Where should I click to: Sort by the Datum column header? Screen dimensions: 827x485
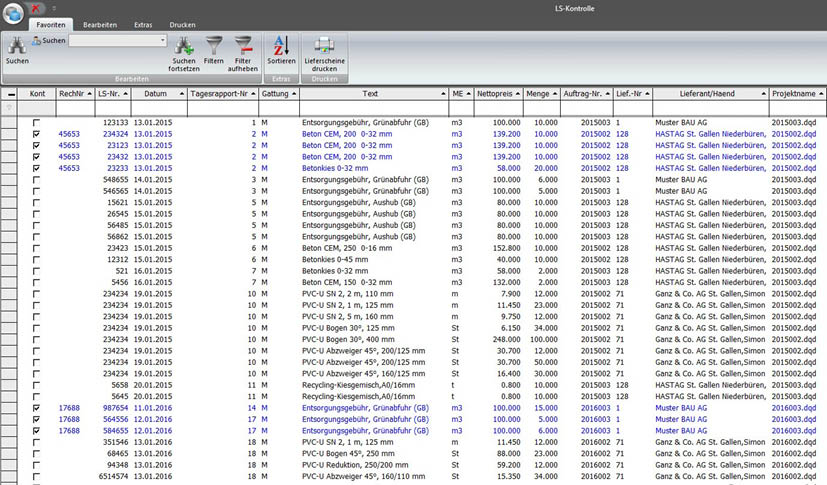158,94
